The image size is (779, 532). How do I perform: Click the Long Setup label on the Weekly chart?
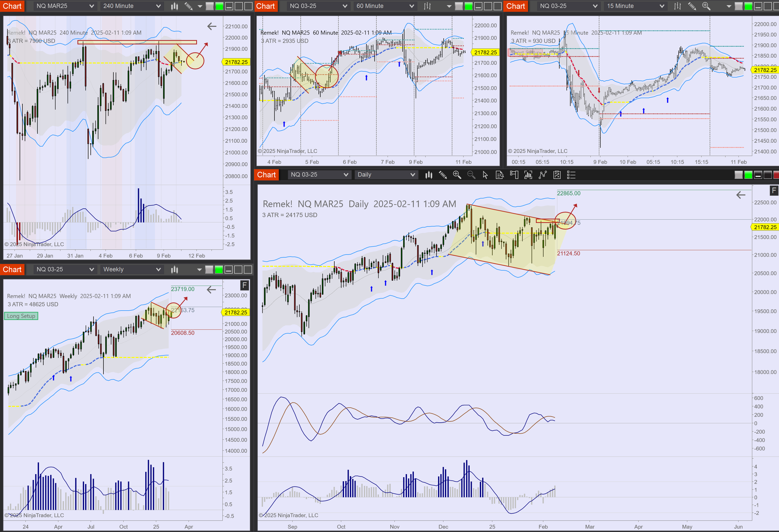point(21,316)
